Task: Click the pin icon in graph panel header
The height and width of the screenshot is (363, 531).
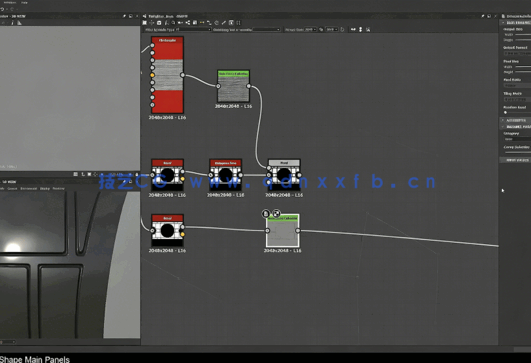Action: [x=483, y=16]
